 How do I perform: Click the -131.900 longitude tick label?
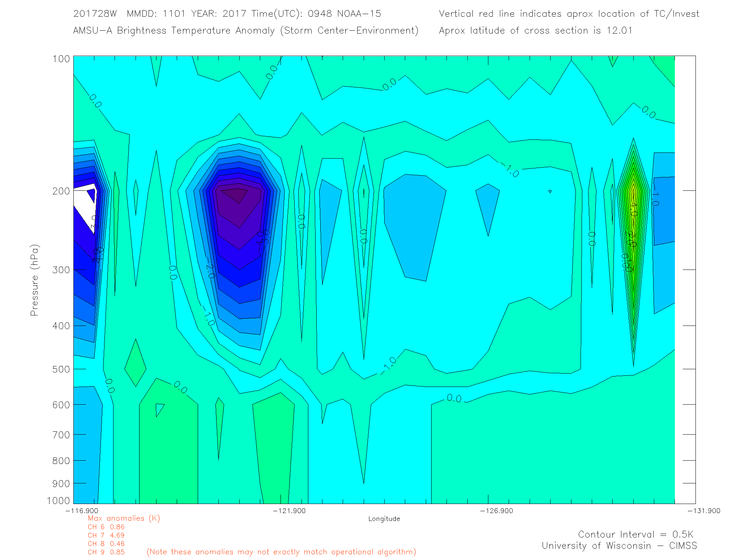(x=703, y=511)
